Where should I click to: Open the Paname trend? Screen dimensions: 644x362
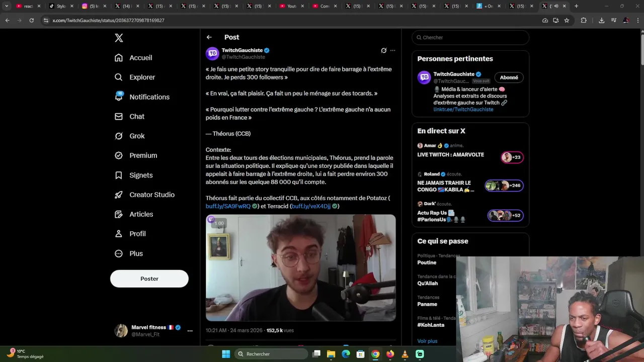(427, 304)
